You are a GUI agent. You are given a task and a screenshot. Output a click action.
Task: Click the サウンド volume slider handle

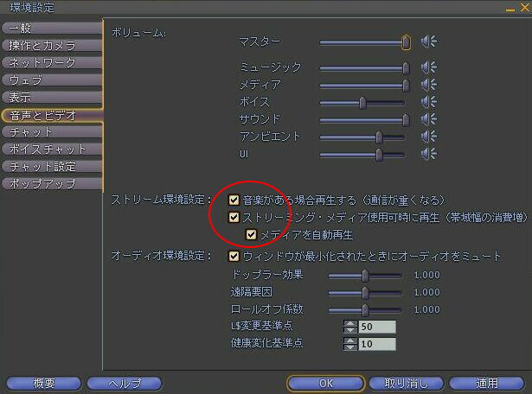pyautogui.click(x=406, y=120)
